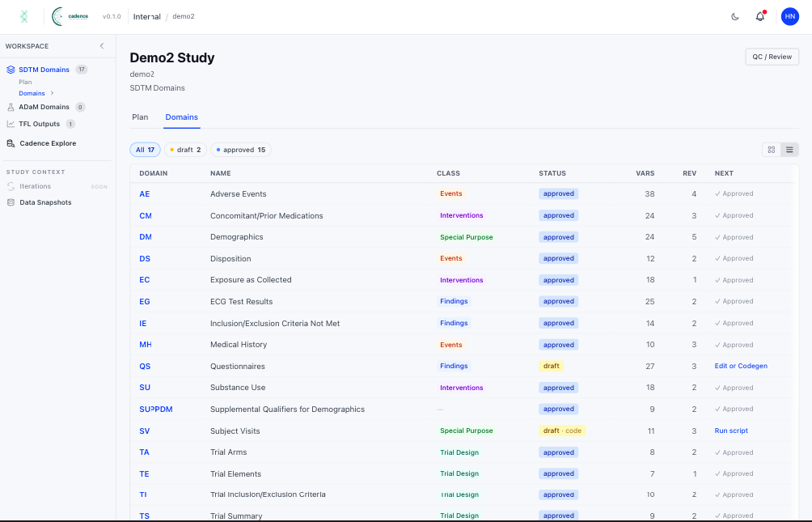Filter by All 17 domains

pos(145,150)
